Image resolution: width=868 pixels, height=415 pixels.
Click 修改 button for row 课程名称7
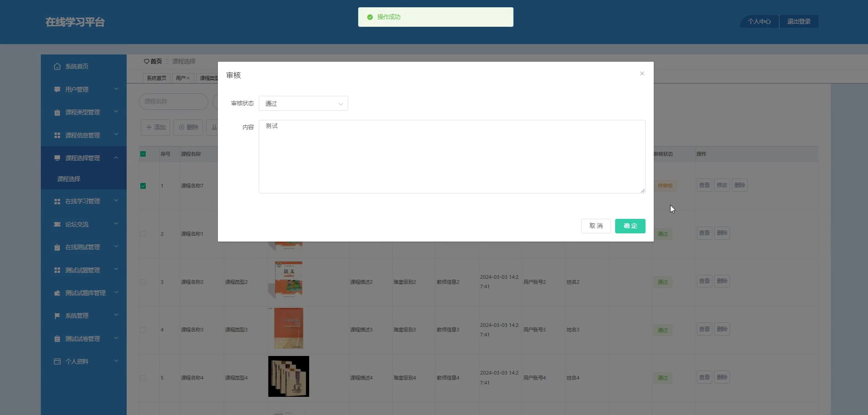click(722, 185)
